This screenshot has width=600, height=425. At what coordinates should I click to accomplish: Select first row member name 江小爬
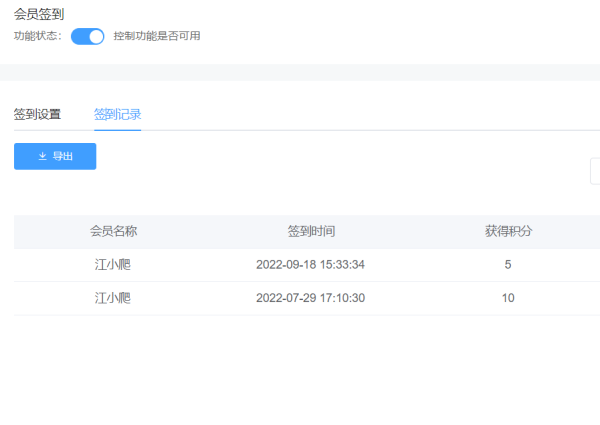pyautogui.click(x=112, y=264)
